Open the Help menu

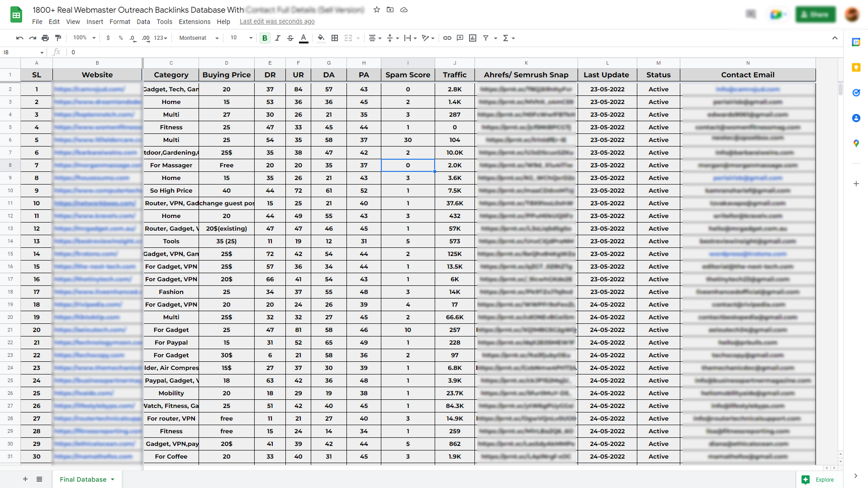point(223,22)
